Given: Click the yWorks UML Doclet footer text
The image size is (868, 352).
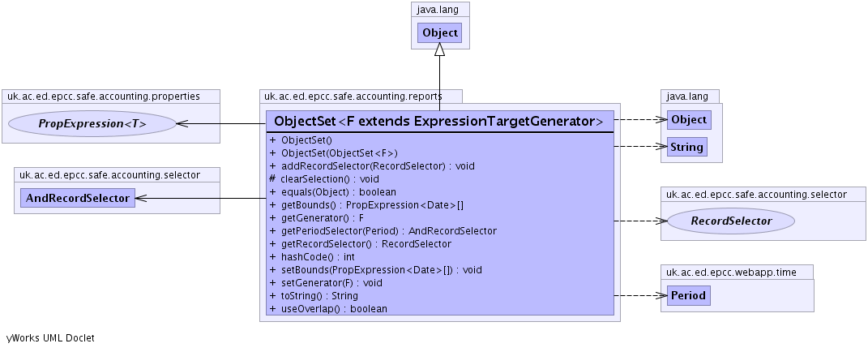Looking at the screenshot, I should [50, 337].
